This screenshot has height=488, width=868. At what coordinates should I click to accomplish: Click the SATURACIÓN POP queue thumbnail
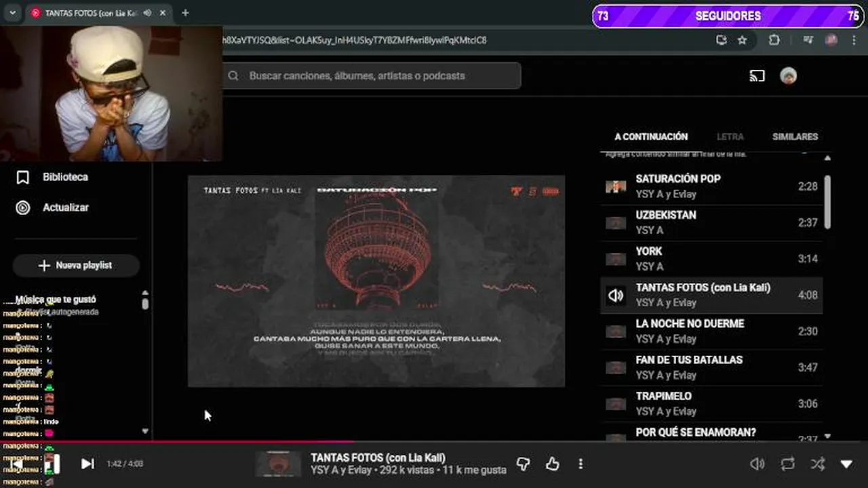pos(616,186)
